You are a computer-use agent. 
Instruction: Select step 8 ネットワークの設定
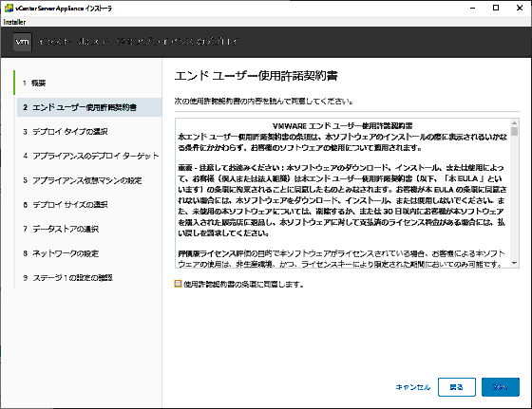[61, 253]
